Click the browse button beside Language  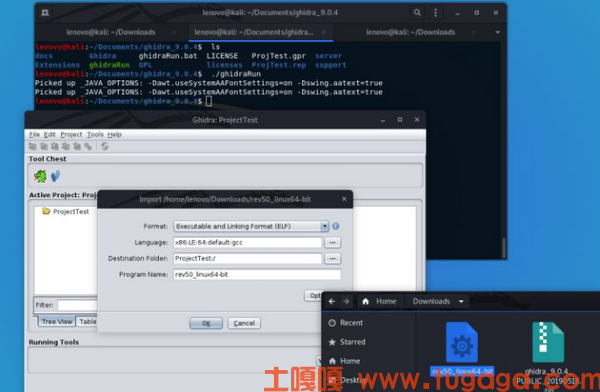pos(333,242)
